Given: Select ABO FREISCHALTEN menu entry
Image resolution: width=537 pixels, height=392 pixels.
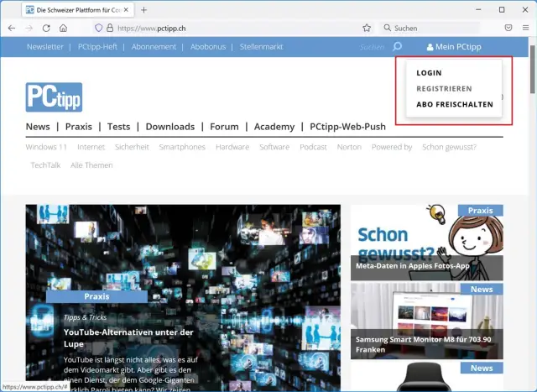Looking at the screenshot, I should click(455, 104).
